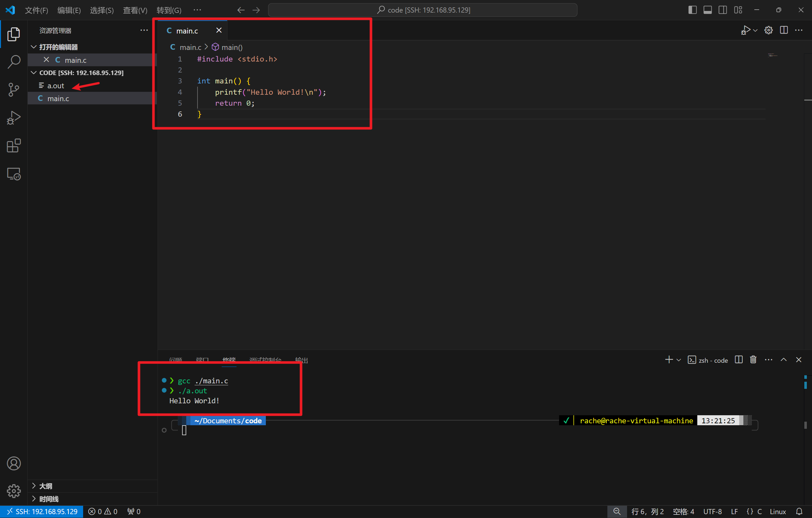Change indentation via 空格: 4
The height and width of the screenshot is (518, 812).
683,512
